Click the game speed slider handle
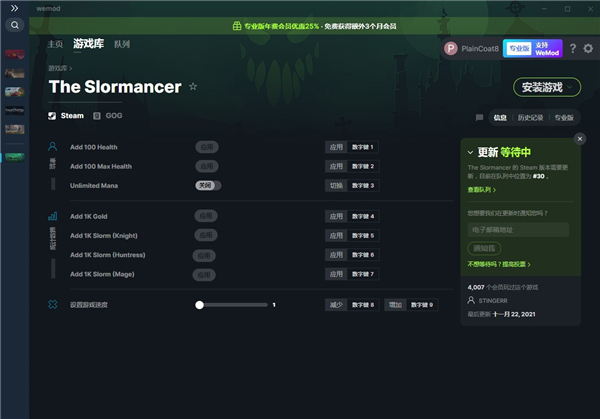 (x=199, y=305)
